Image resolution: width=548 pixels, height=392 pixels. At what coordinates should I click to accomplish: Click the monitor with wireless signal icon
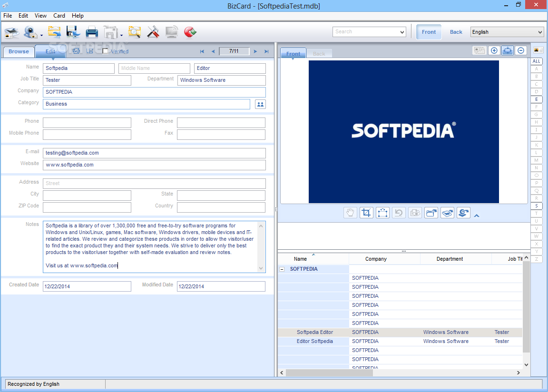[172, 32]
